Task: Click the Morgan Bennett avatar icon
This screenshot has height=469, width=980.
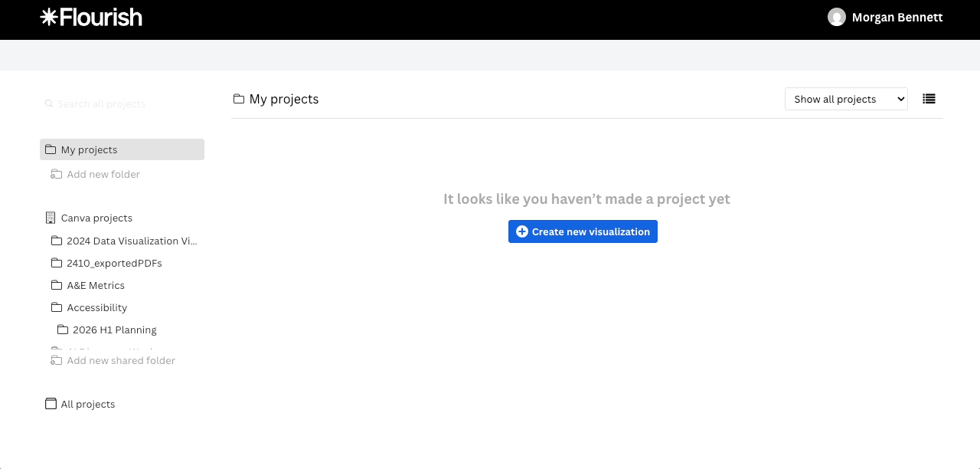Action: point(836,17)
